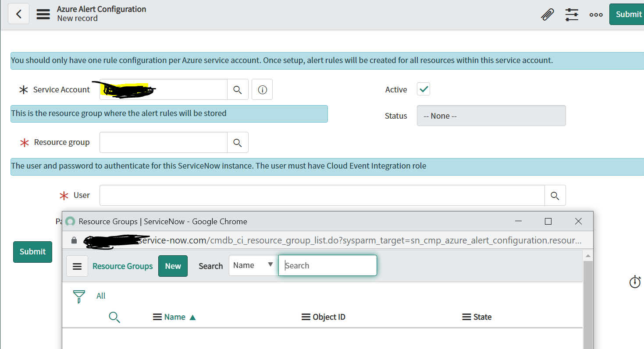Image resolution: width=644 pixels, height=349 pixels.
Task: Click the stopwatch response time icon
Action: tap(635, 282)
